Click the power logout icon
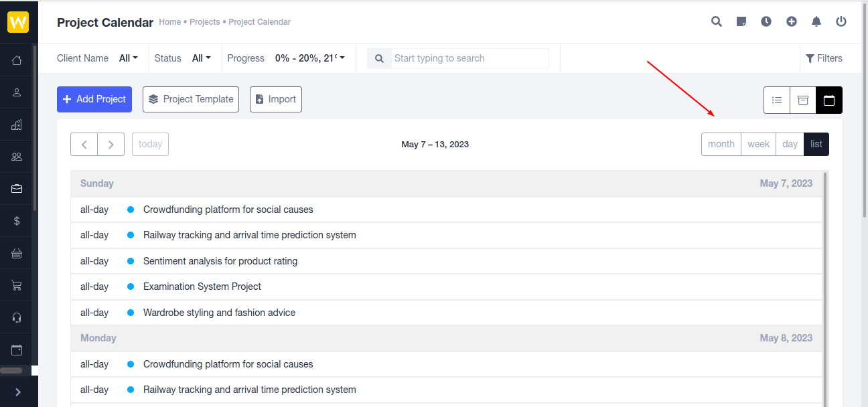Screen dimensions: 868x407 click(x=841, y=21)
